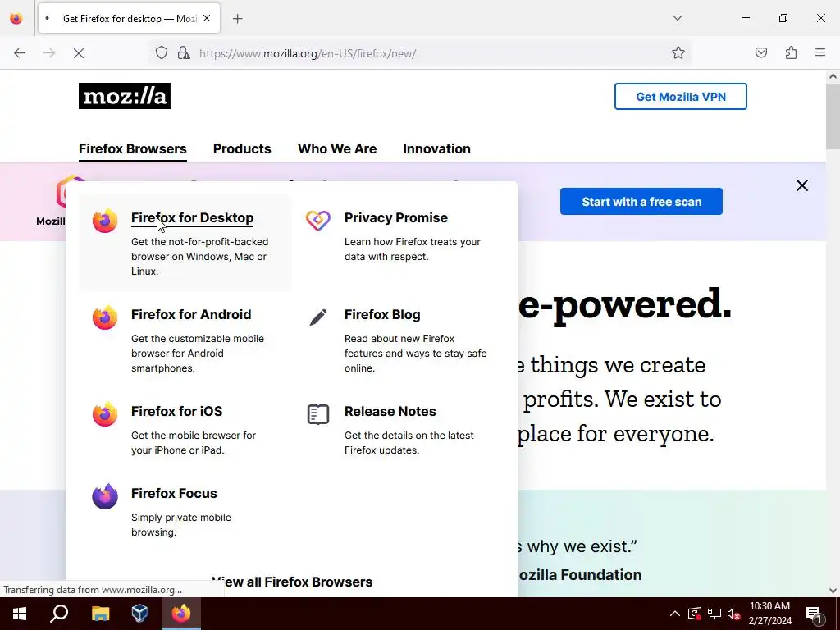Image resolution: width=840 pixels, height=630 pixels.
Task: Open VirtualBox cube icon on taskbar
Action: (x=140, y=614)
